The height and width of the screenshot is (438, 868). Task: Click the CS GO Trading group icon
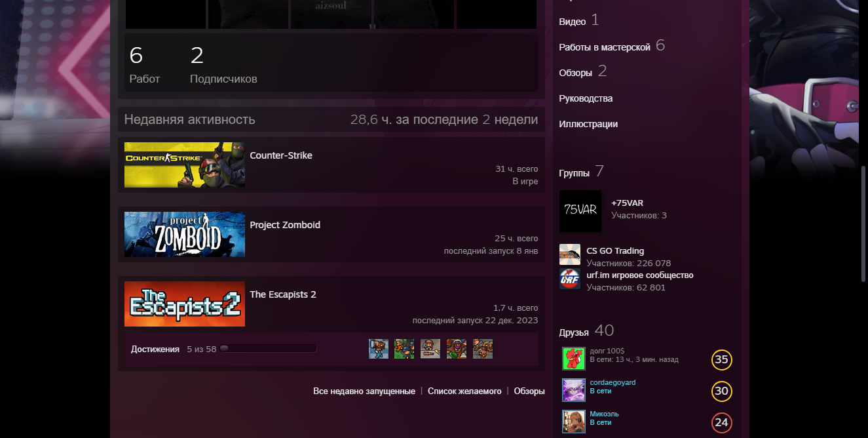(x=570, y=255)
